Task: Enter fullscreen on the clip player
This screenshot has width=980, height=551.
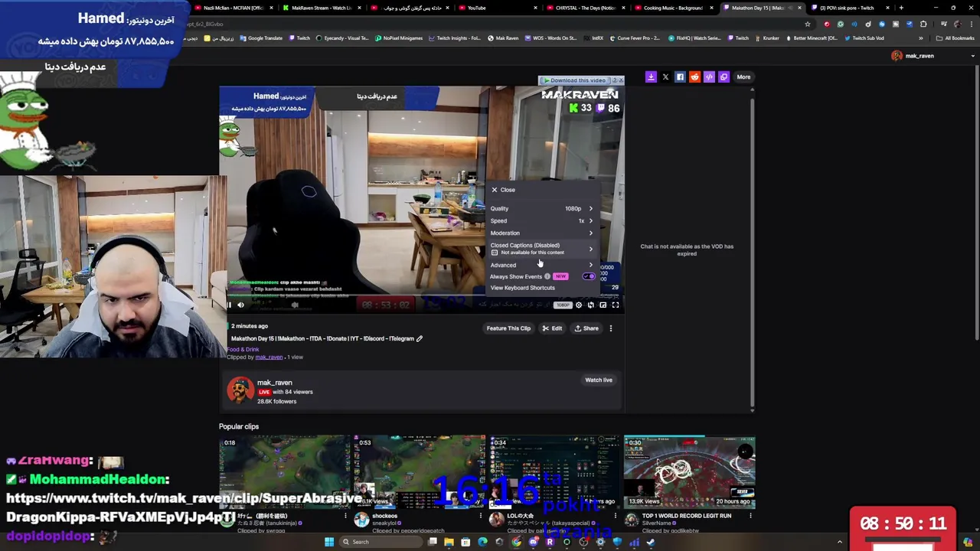Action: pyautogui.click(x=615, y=305)
